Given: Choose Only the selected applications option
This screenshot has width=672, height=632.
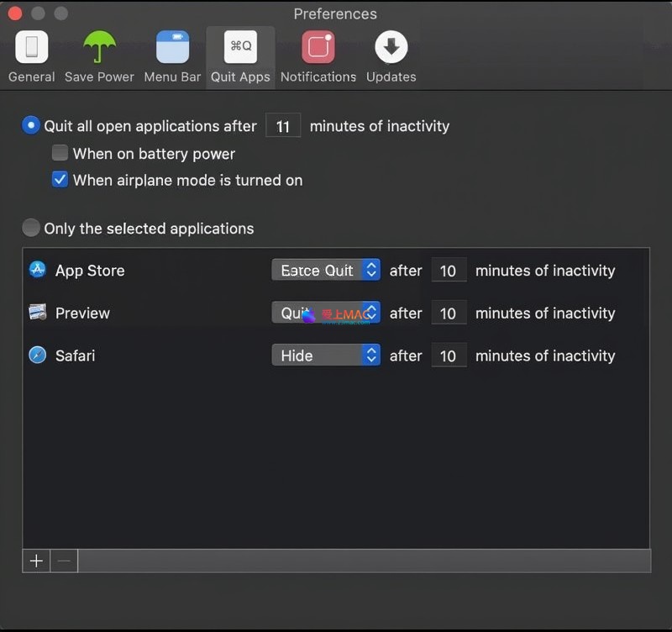Looking at the screenshot, I should (x=31, y=228).
